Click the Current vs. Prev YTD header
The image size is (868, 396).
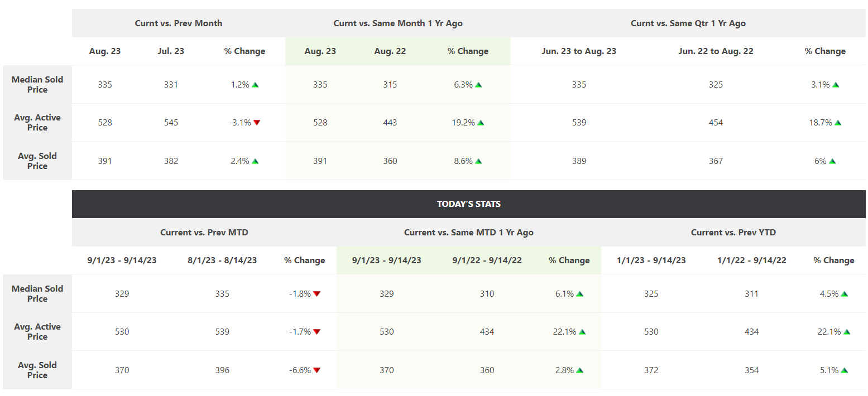(733, 233)
